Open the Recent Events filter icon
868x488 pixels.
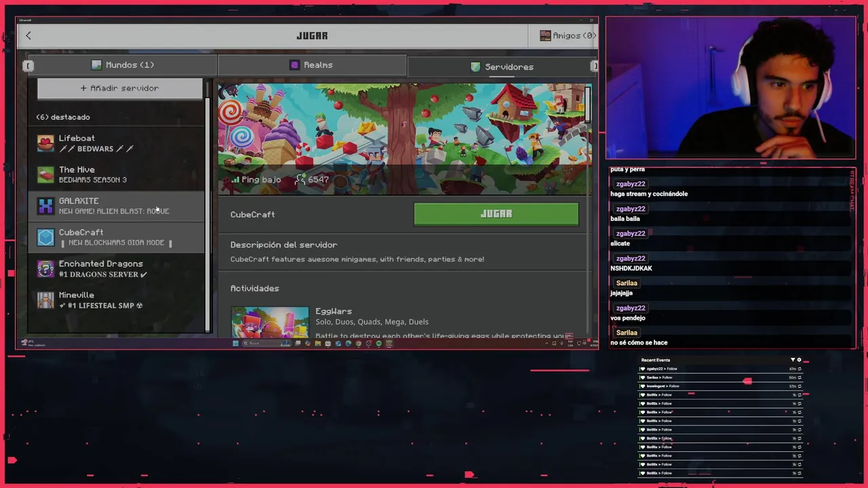pos(793,360)
